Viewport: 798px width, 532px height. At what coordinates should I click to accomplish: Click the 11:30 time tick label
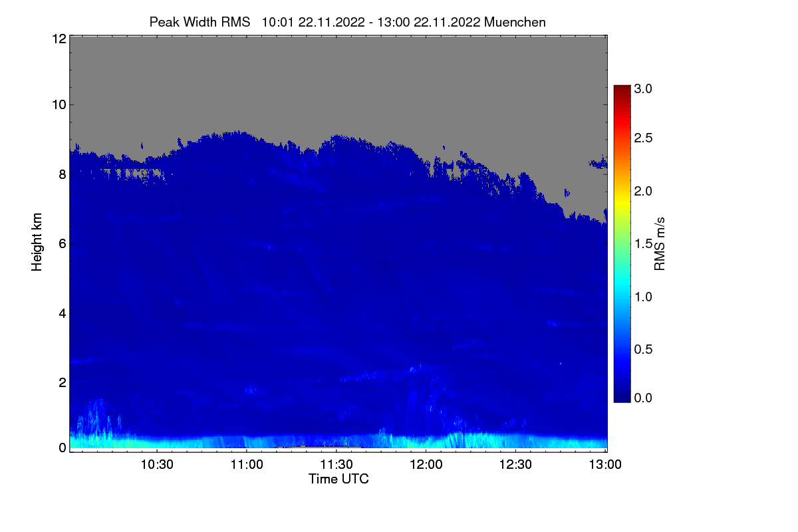336,464
